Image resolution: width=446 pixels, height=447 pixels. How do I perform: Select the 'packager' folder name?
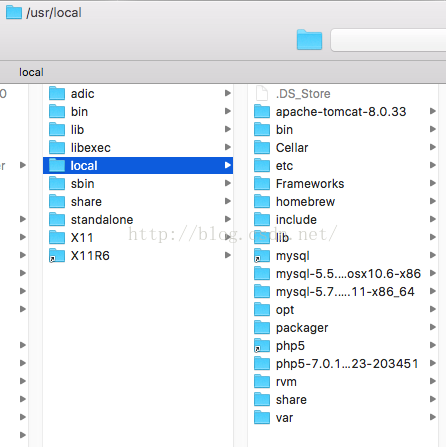tap(302, 328)
